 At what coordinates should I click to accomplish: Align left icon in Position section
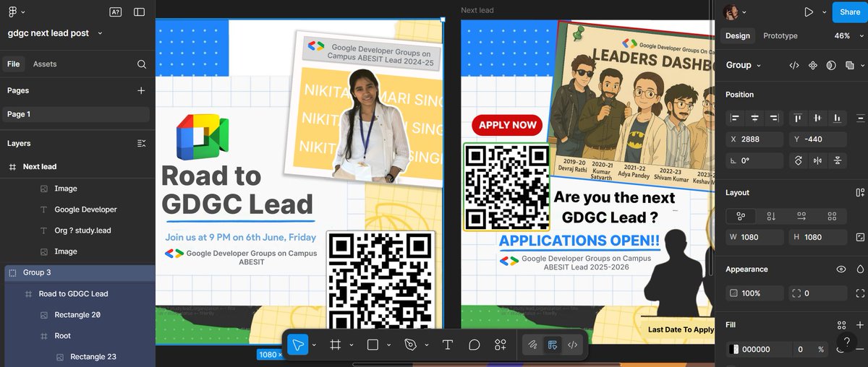736,118
